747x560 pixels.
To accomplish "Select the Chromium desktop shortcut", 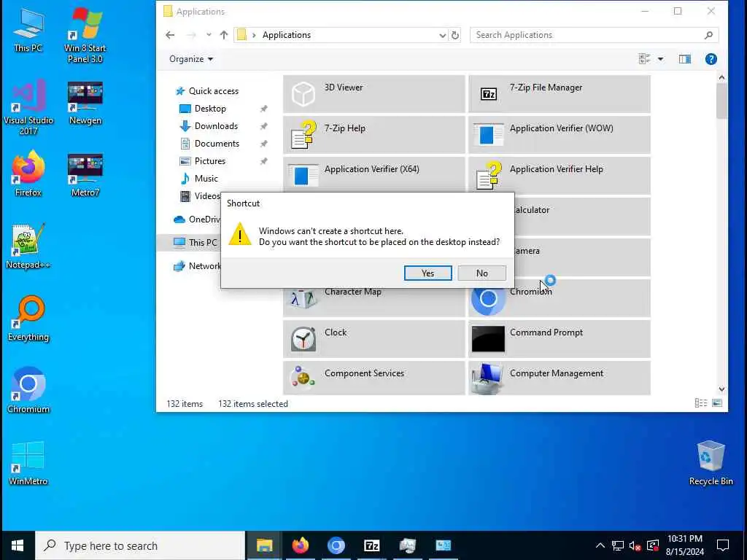I will [x=28, y=391].
